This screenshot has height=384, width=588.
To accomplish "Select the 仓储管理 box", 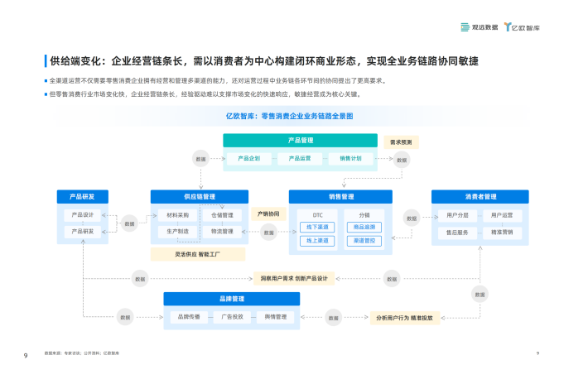I will click(222, 215).
